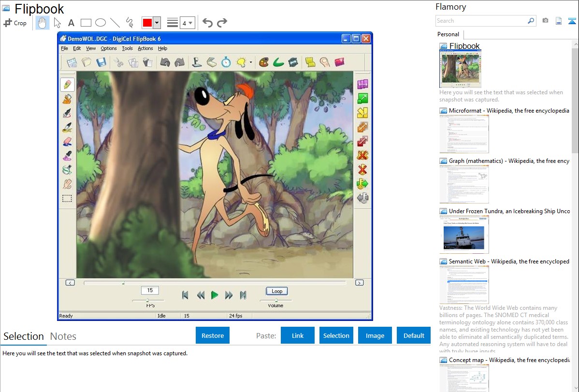Click the frame scrubber left arrow
The width and height of the screenshot is (579, 392).
click(70, 283)
